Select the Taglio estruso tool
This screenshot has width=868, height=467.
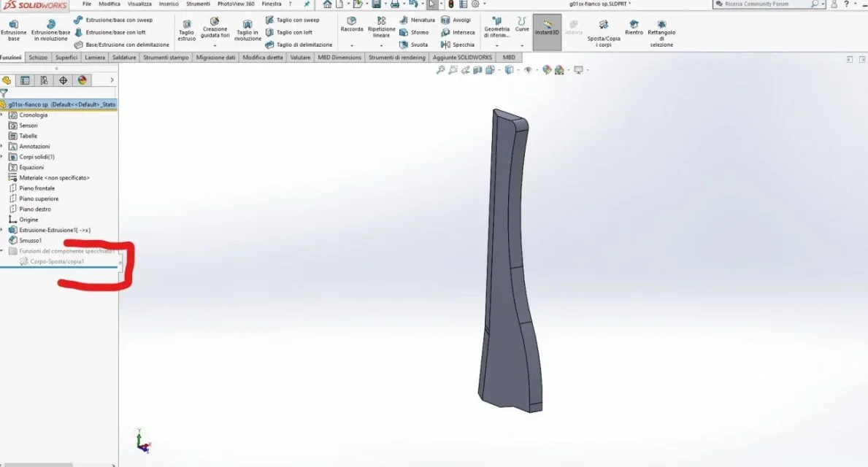point(187,30)
